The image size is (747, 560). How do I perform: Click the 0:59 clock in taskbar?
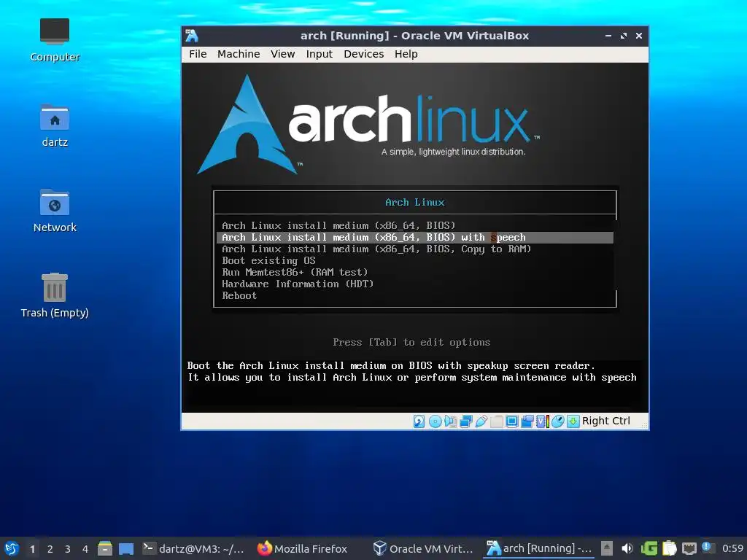tap(732, 548)
